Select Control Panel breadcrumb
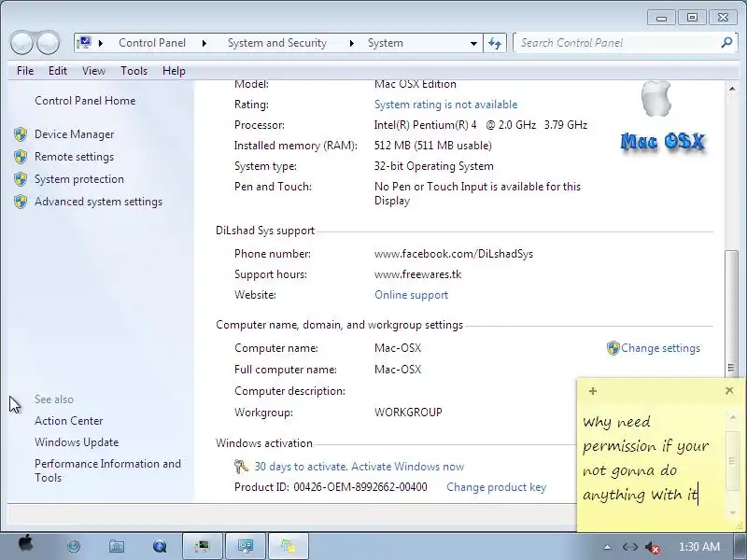This screenshot has width=747, height=560. (152, 43)
